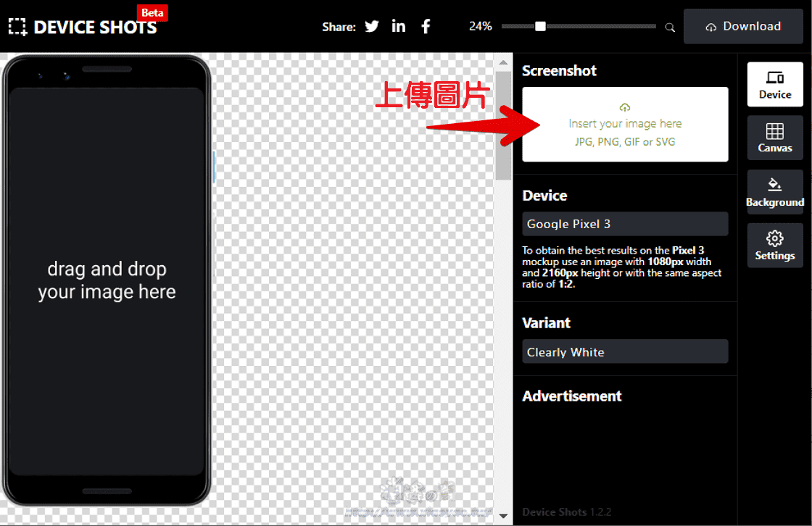Open the Device tab

[x=775, y=84]
